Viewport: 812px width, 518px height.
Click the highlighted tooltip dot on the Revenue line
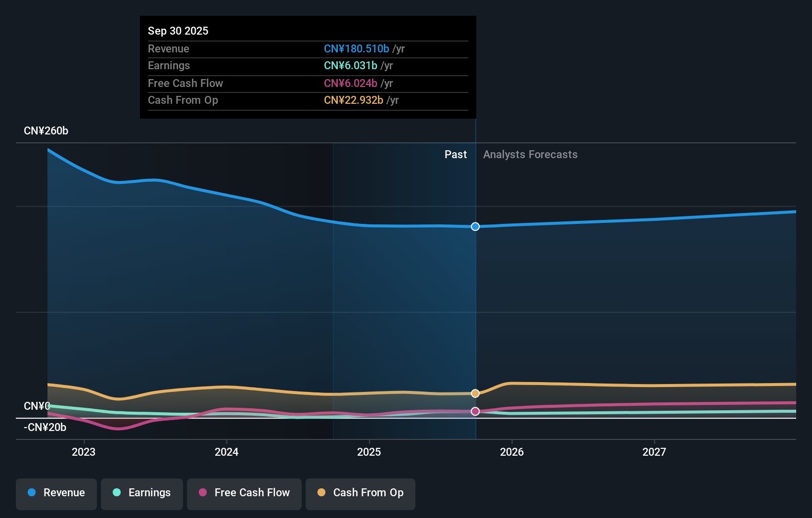(475, 226)
